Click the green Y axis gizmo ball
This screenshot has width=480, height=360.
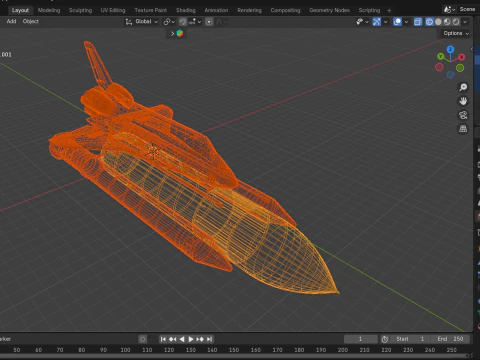(x=441, y=56)
